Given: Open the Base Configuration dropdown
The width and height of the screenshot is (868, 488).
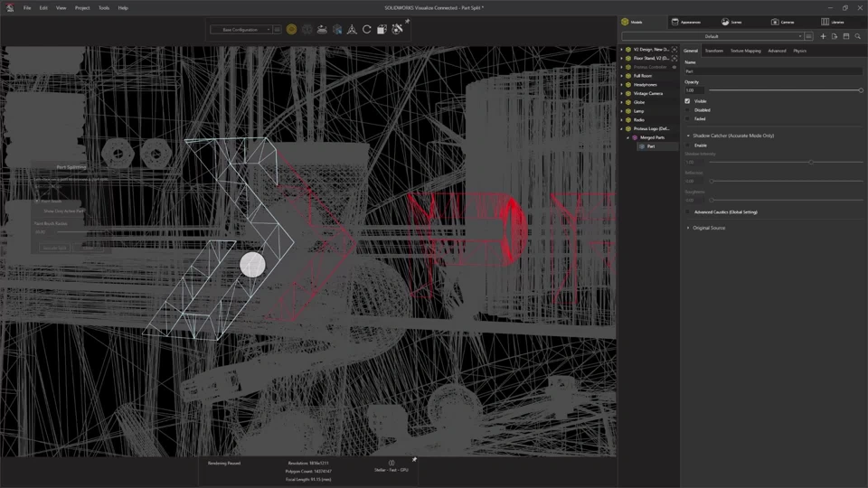Looking at the screenshot, I should click(x=242, y=30).
